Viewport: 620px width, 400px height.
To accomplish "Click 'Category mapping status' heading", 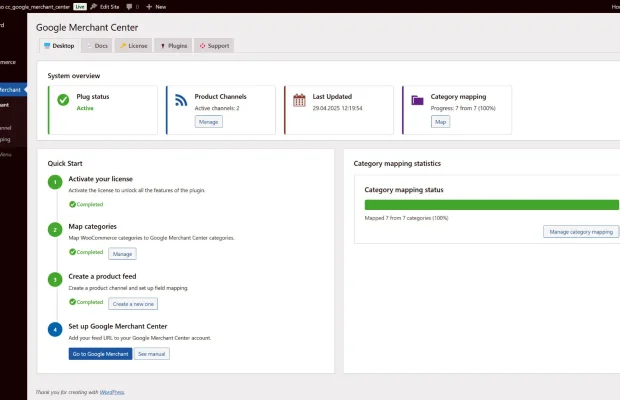I will [x=404, y=190].
